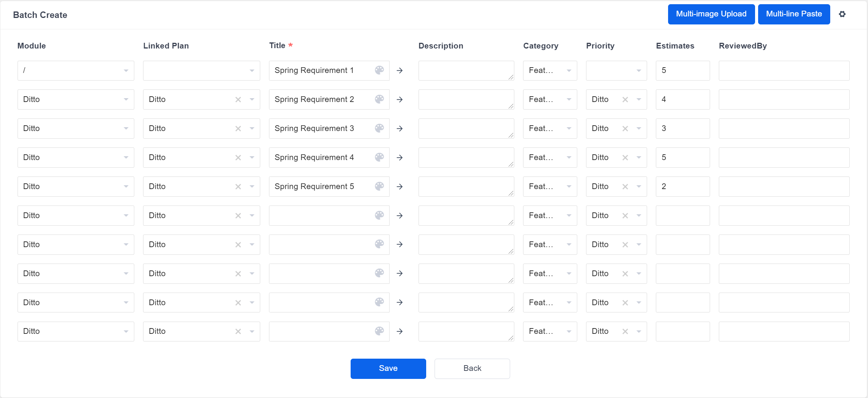
Task: Open color palette for Spring Requirement 1
Action: (x=379, y=70)
